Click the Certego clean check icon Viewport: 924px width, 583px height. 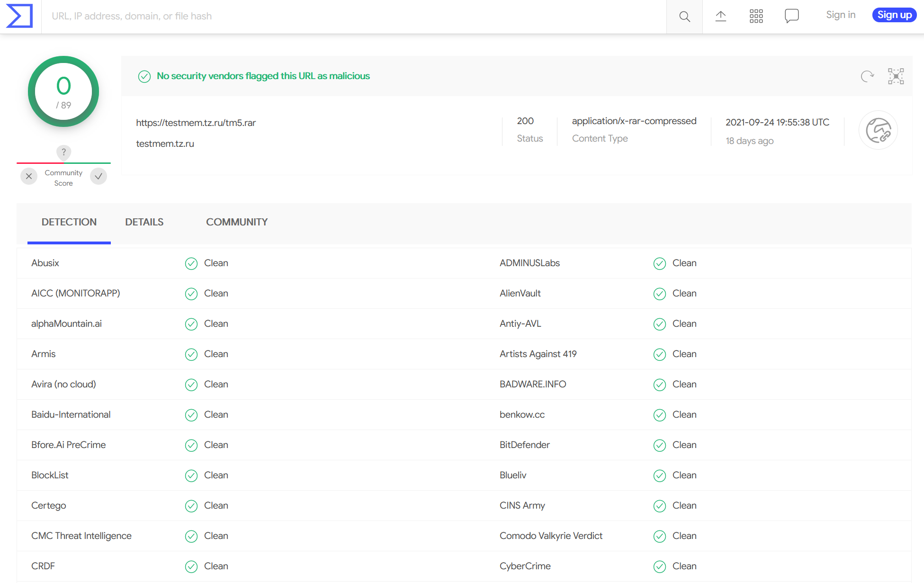click(191, 506)
